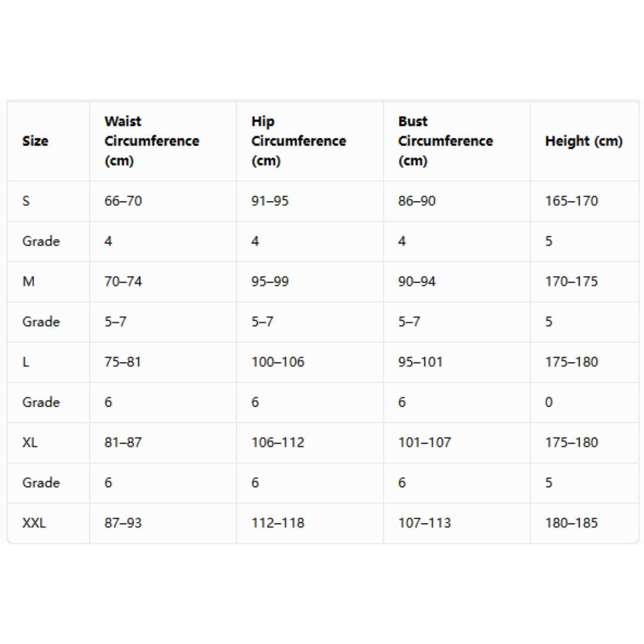This screenshot has height=644, width=644.
Task: Select the Bust Circumference (cm) header
Action: coord(445,141)
